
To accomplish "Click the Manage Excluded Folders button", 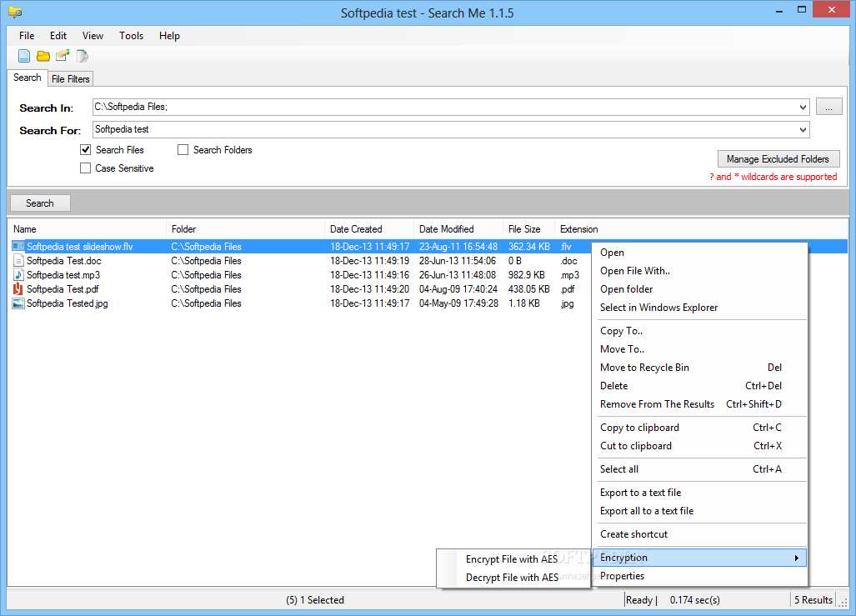I will 778,159.
